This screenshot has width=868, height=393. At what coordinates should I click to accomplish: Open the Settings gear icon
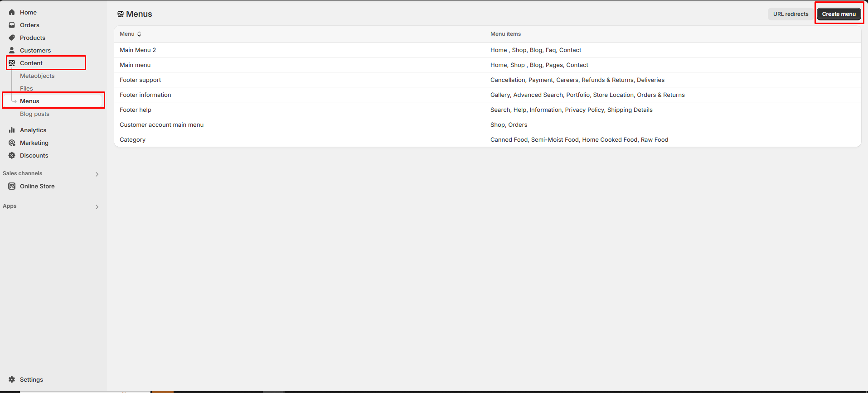pyautogui.click(x=12, y=379)
